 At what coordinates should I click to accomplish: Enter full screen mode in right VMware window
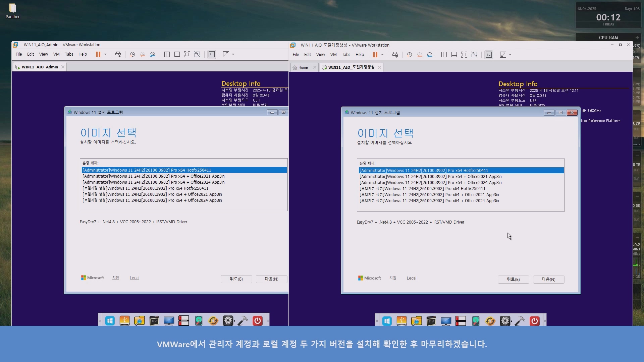point(464,55)
